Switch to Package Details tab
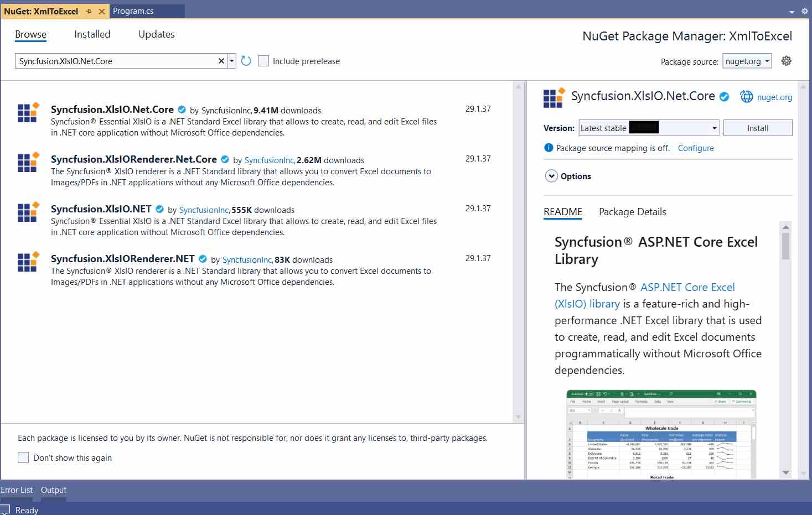This screenshot has height=515, width=812. [x=632, y=212]
